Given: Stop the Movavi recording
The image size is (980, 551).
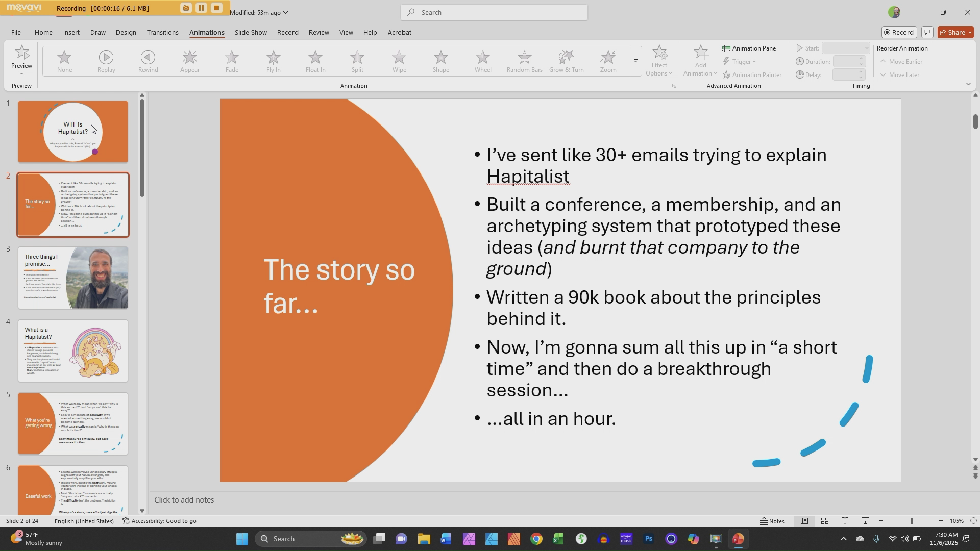Looking at the screenshot, I should coord(216,8).
